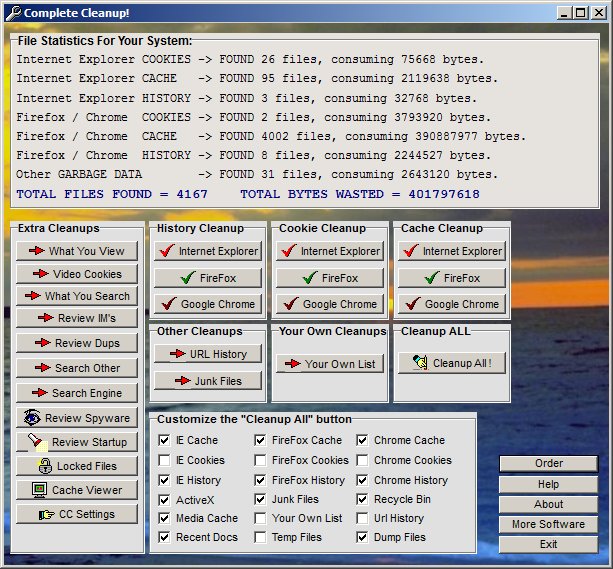Click the What You Search button

(77, 296)
